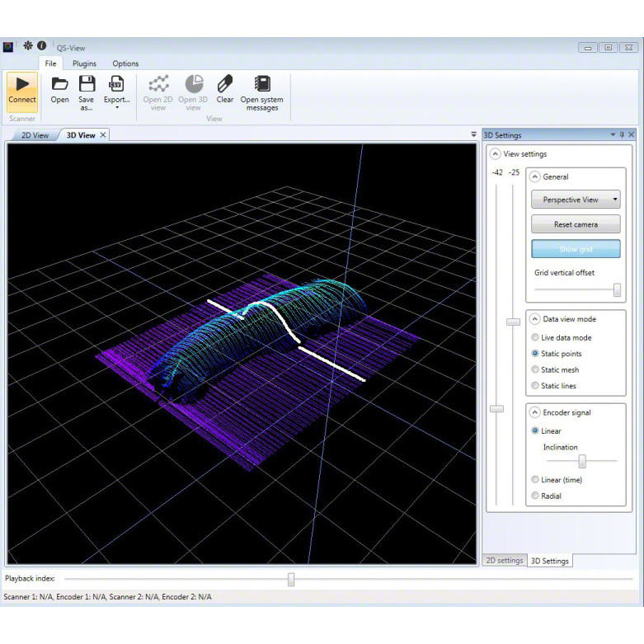
Task: Click the Save as floppy disk icon
Action: pyautogui.click(x=87, y=84)
